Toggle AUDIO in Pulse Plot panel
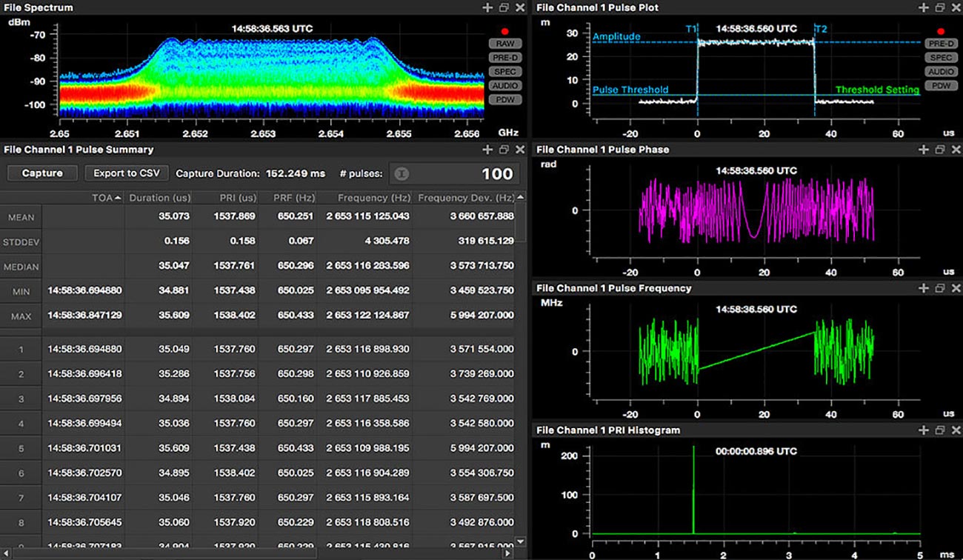The image size is (963, 560). [942, 72]
